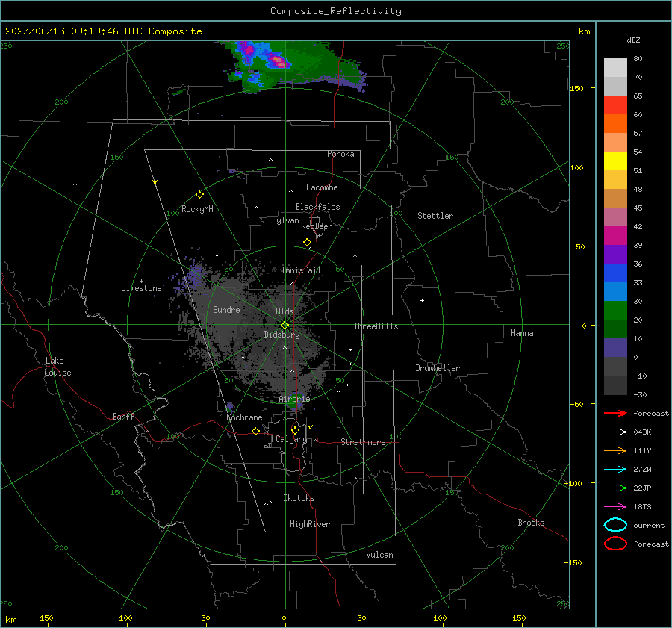Click the Lake Louise label
Screen dimensions: 672x628
pyautogui.click(x=57, y=367)
